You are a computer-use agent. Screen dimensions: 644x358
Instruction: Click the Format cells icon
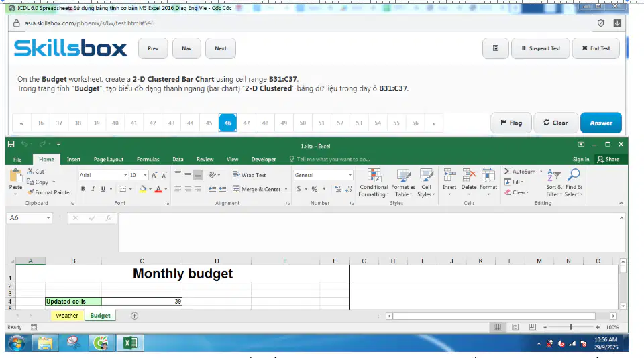[488, 176]
